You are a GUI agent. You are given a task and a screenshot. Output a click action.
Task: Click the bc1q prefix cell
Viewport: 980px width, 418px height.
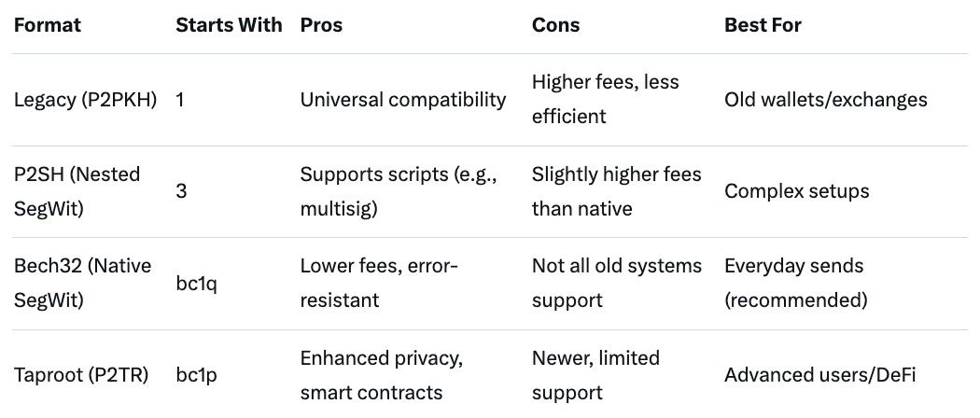[x=196, y=284]
